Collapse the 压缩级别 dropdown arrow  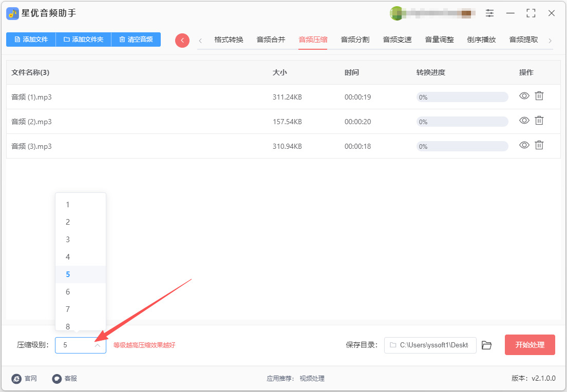click(97, 345)
